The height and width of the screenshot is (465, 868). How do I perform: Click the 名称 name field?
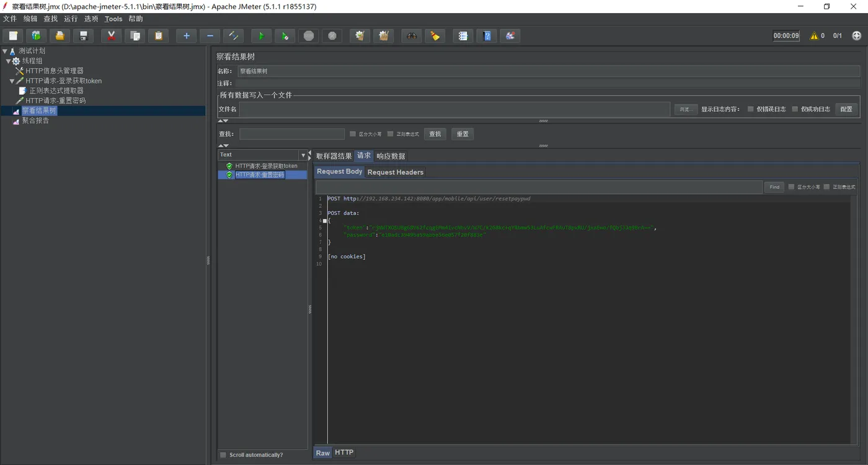click(x=549, y=71)
